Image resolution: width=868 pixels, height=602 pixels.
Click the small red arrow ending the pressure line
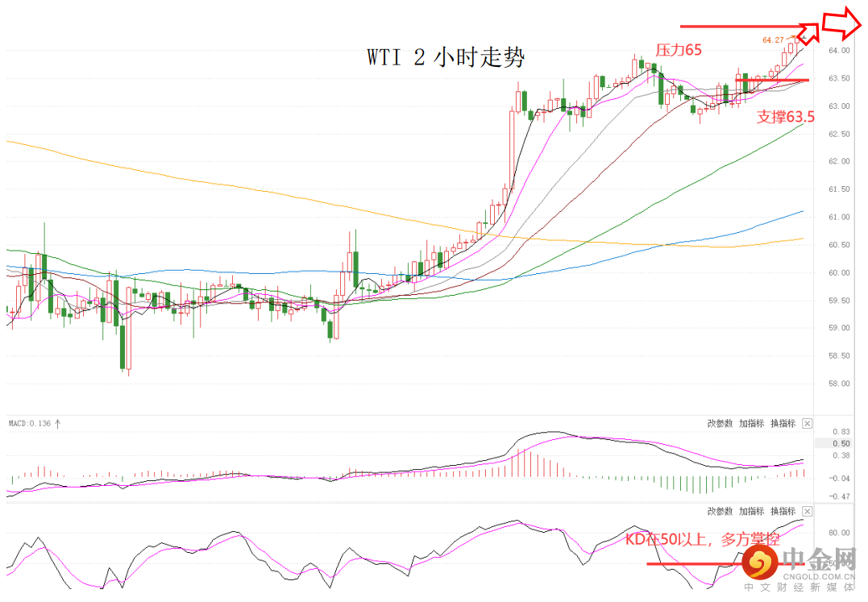[x=809, y=31]
